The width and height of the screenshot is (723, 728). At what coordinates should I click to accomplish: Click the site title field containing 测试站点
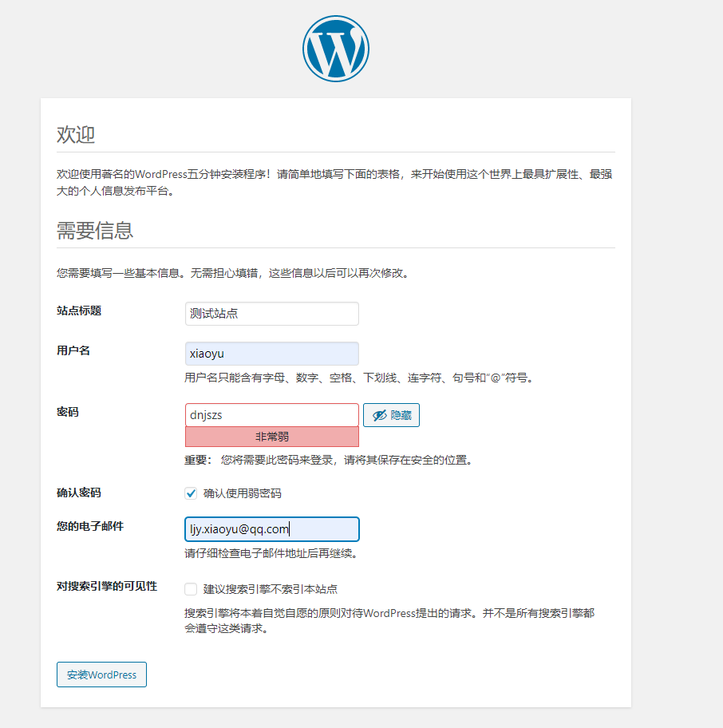(x=272, y=314)
